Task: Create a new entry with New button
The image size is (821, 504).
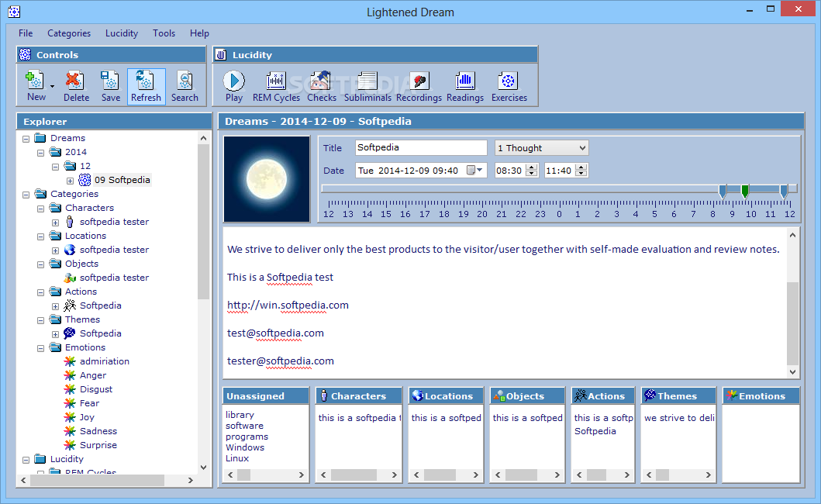Action: pyautogui.click(x=36, y=87)
